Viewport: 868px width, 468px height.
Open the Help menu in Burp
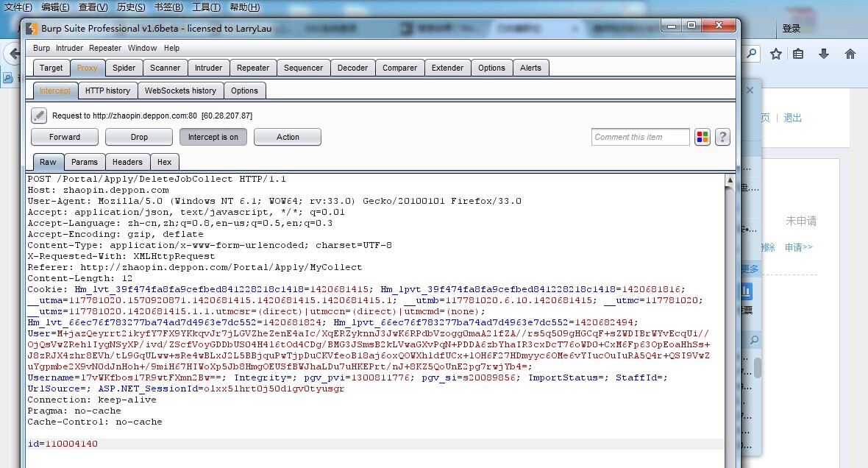[171, 48]
